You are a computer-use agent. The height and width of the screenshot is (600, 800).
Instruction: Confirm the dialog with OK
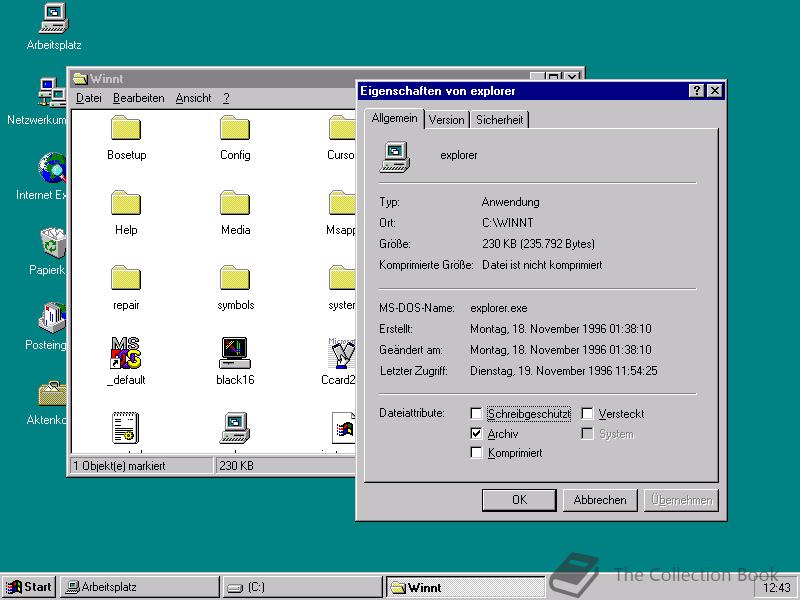pyautogui.click(x=519, y=500)
